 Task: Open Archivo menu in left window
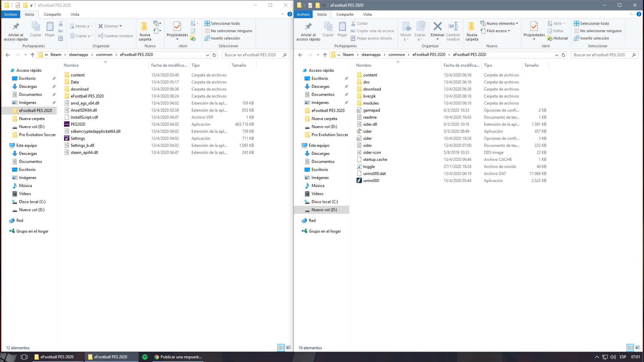[x=11, y=14]
